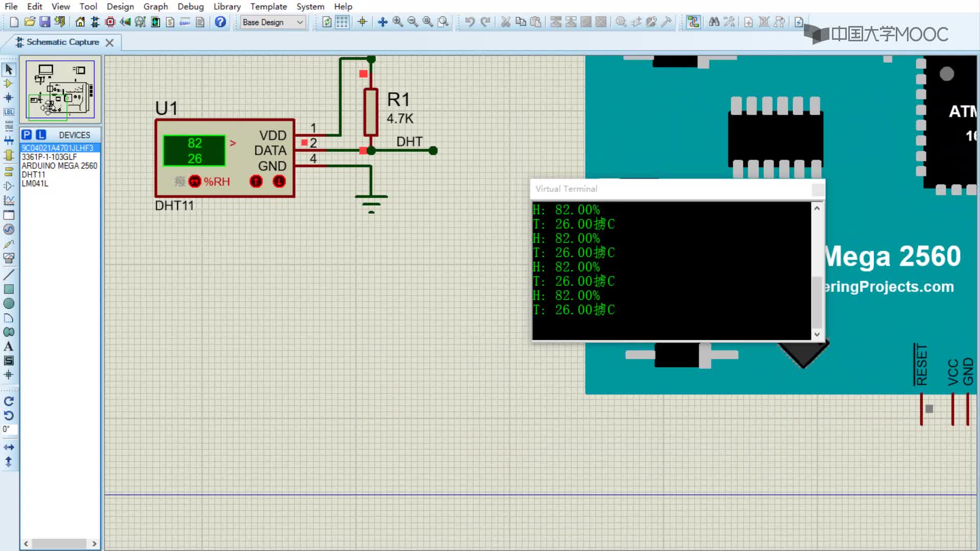Click the device list scroll right arrow
980x551 pixels.
pyautogui.click(x=94, y=544)
